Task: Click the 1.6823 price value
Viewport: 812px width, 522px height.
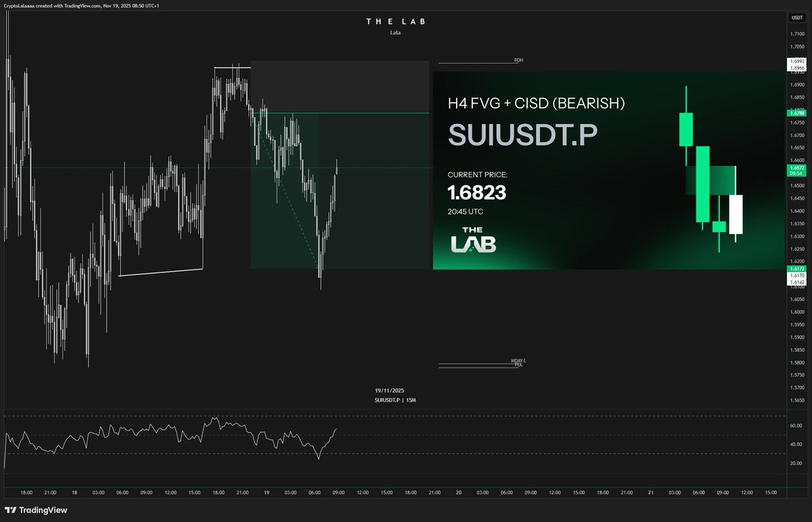Action: point(477,194)
